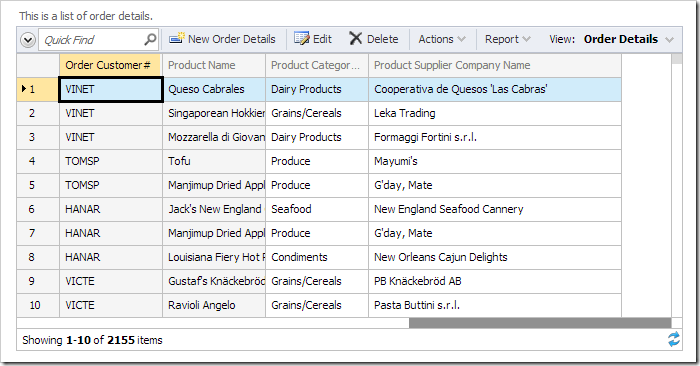Click the Product Supplier Company Name header

[495, 65]
